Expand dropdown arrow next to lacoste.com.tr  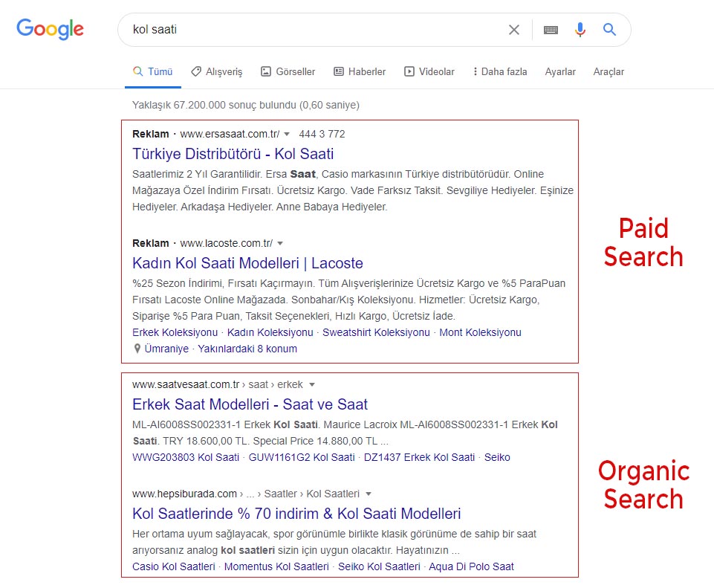[x=280, y=243]
